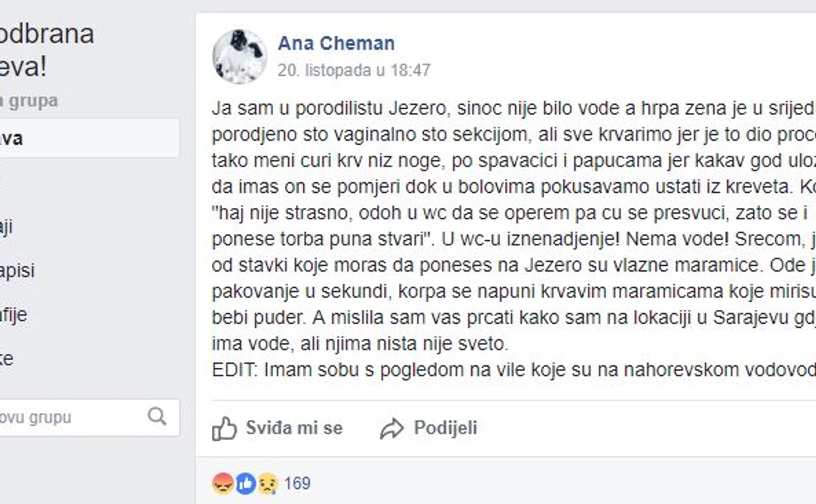The image size is (816, 504).
Task: Select the highlighted sidebar tab ending in "va"
Action: point(86,138)
